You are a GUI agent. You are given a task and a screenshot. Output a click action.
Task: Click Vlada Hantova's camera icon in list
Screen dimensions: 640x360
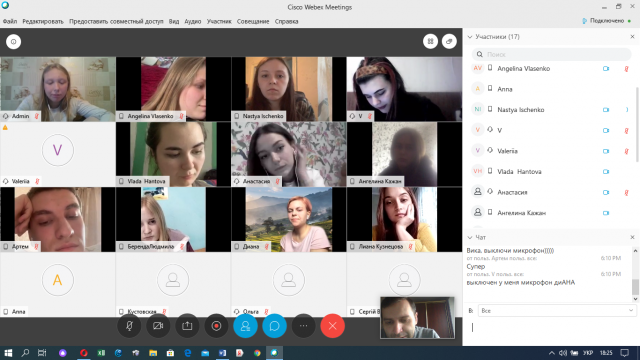[x=606, y=172]
